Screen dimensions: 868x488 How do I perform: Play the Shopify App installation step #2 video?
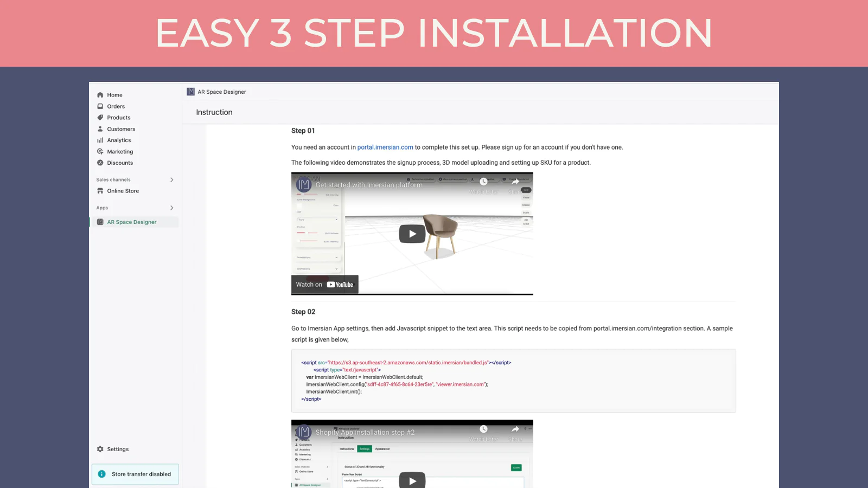click(x=412, y=480)
